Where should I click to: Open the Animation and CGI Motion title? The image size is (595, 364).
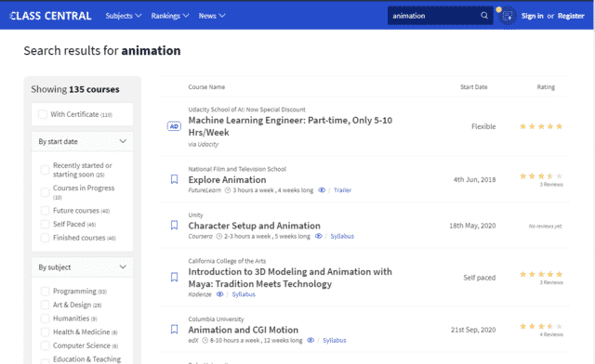click(x=244, y=330)
